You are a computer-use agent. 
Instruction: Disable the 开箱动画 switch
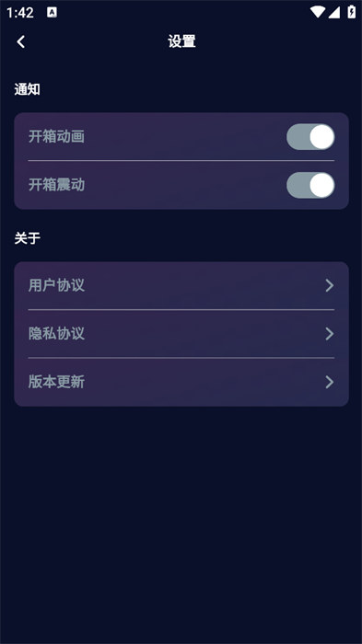click(x=310, y=137)
